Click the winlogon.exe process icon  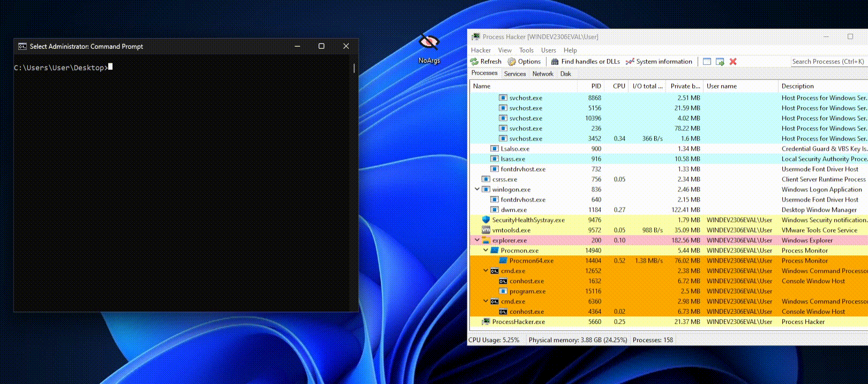tap(486, 189)
